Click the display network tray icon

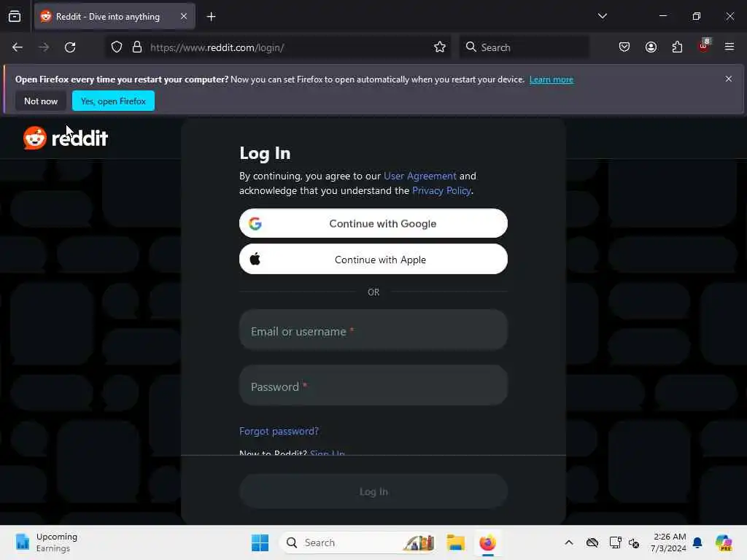tap(615, 542)
